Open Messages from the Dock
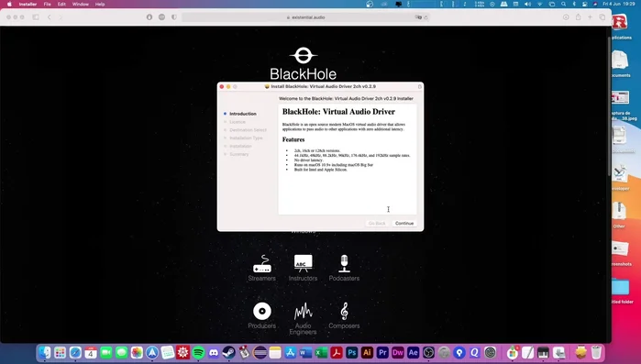This screenshot has width=641, height=364. point(121,352)
